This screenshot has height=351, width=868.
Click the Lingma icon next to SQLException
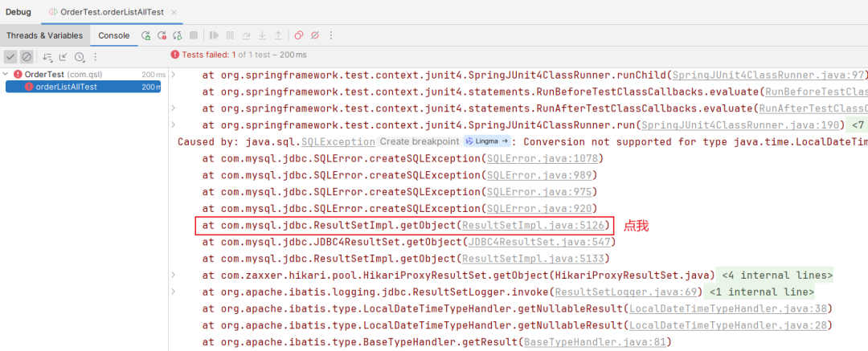[x=469, y=141]
